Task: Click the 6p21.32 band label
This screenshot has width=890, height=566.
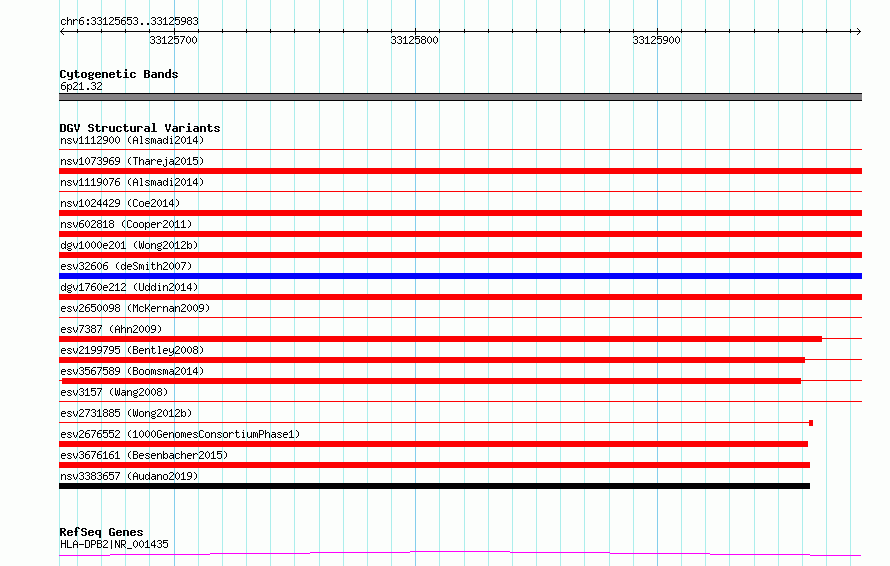Action: pos(81,86)
